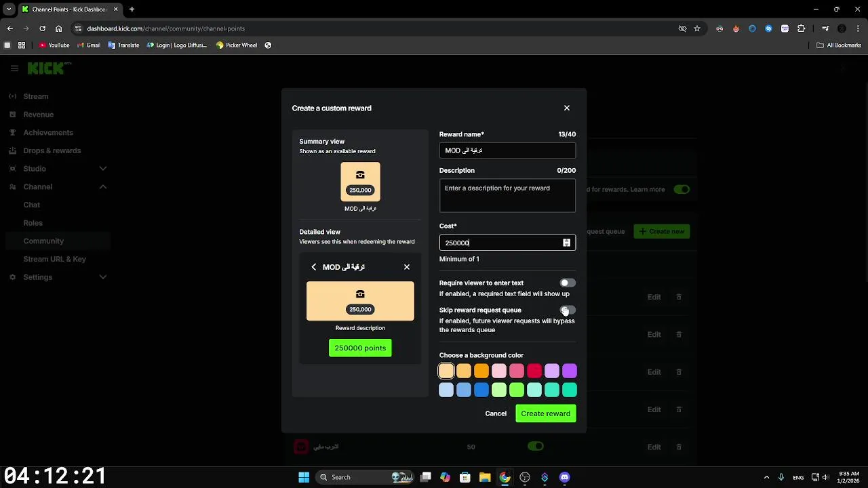Toggle the green rewards switch beside Learn more
Image resolution: width=868 pixels, height=488 pixels.
(x=682, y=189)
